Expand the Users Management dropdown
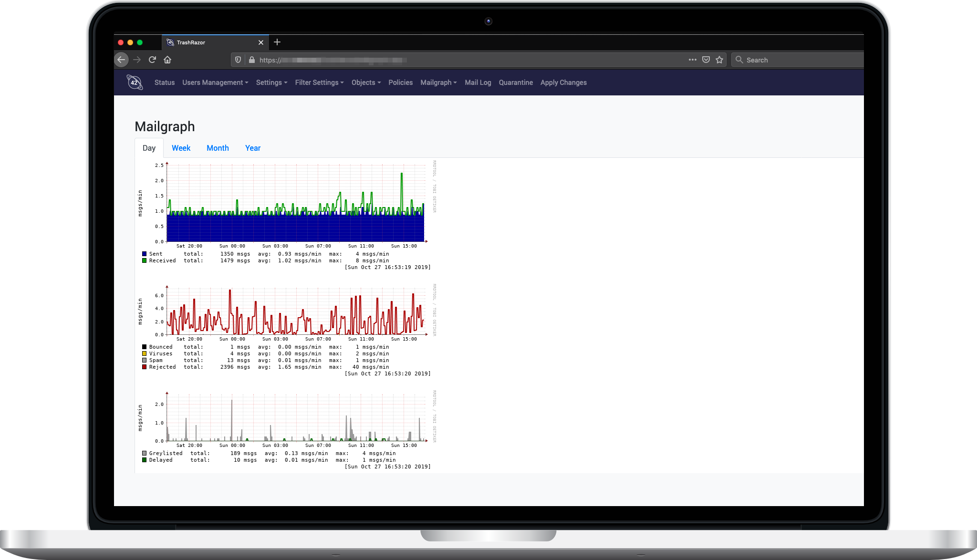977x560 pixels. pos(215,83)
